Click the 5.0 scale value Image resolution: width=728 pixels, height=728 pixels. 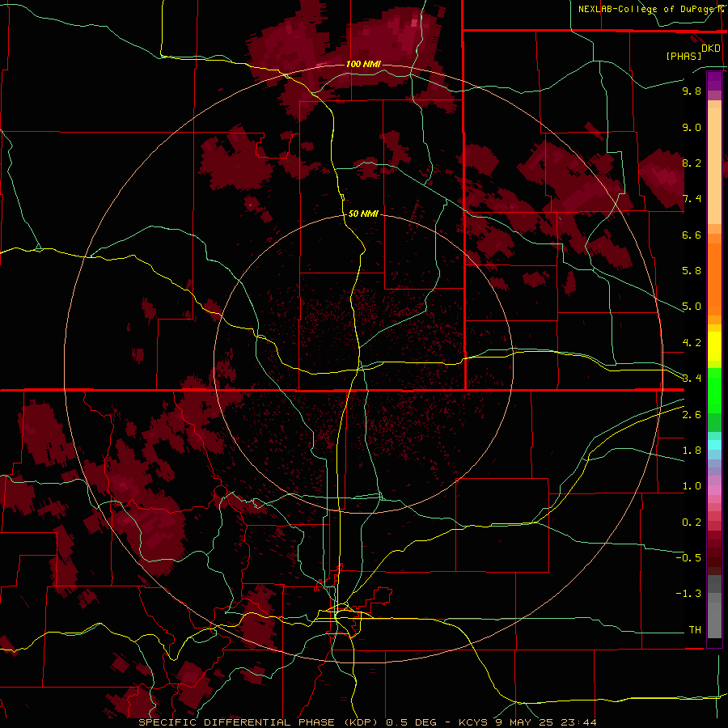[x=692, y=307]
